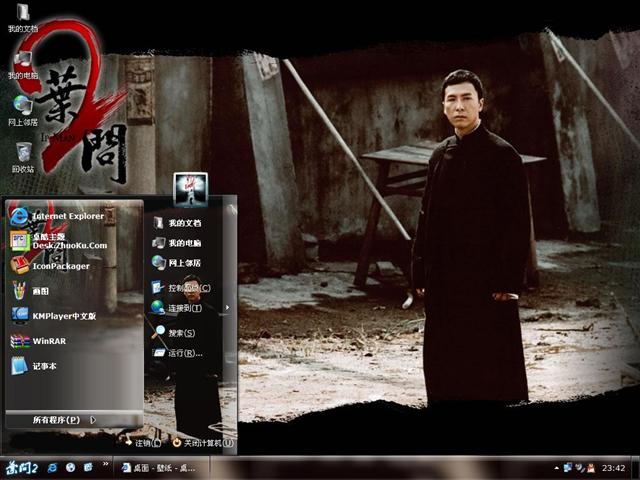Screen dimensions: 640x480
Task: Click the network monitors tray icon
Action: (x=568, y=467)
